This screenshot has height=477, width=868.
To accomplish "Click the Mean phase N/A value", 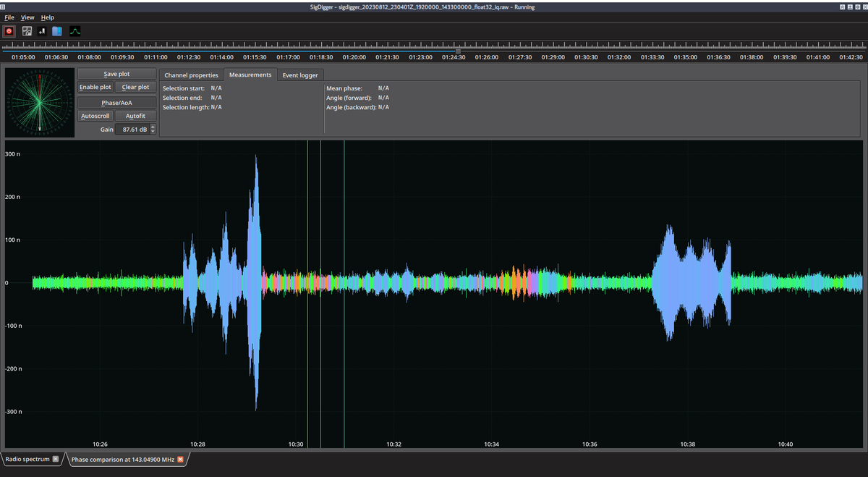I will [x=383, y=88].
